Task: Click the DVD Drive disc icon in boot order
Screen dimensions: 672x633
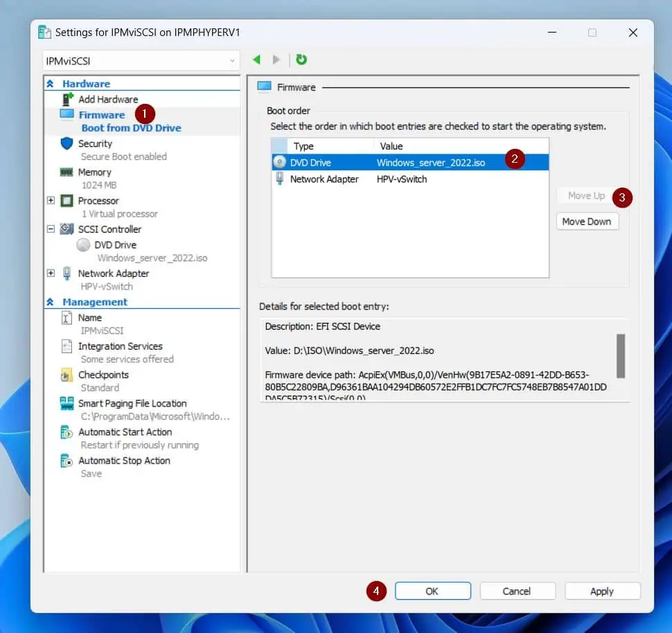Action: 279,162
